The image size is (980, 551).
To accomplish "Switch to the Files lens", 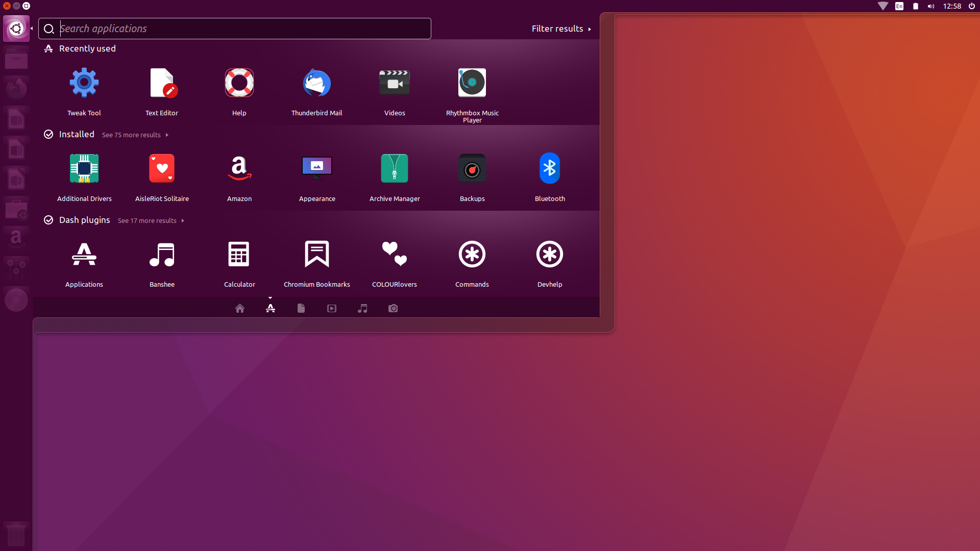I will pyautogui.click(x=301, y=309).
